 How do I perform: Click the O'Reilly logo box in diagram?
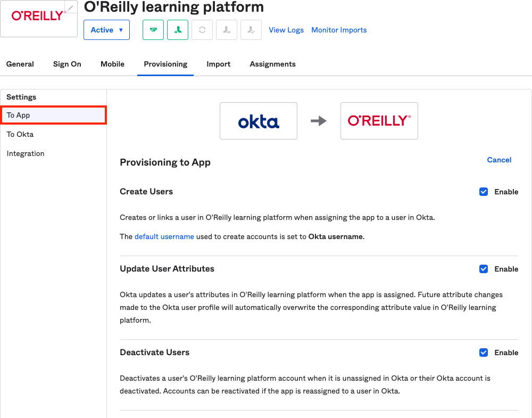(x=379, y=121)
